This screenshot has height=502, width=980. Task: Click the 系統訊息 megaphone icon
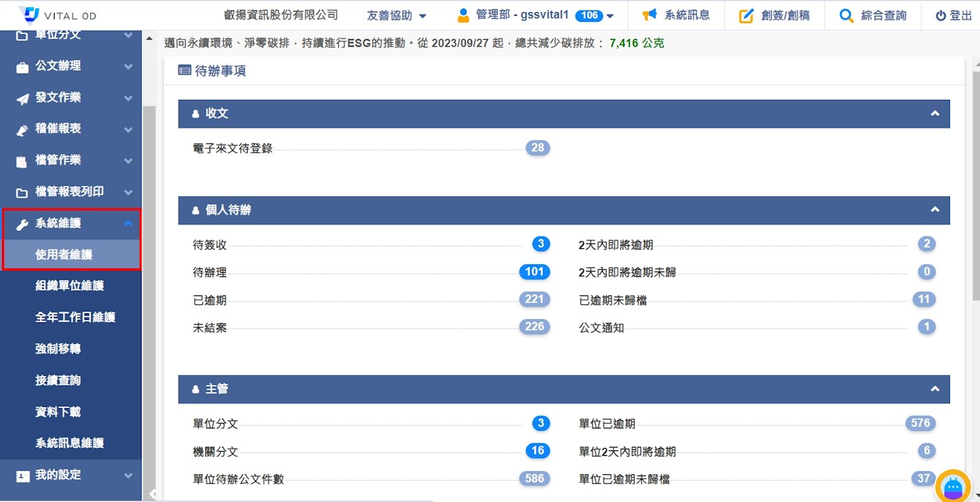coord(649,15)
